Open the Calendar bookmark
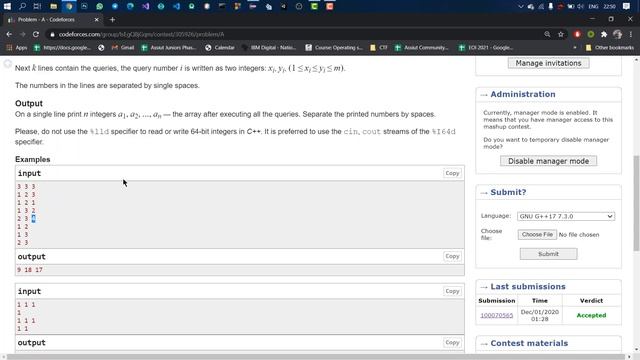Image resolution: width=640 pixels, height=360 pixels. (x=220, y=48)
